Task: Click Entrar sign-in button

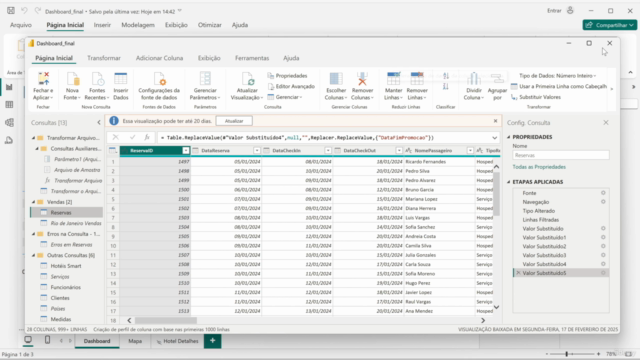Action: pos(560,11)
